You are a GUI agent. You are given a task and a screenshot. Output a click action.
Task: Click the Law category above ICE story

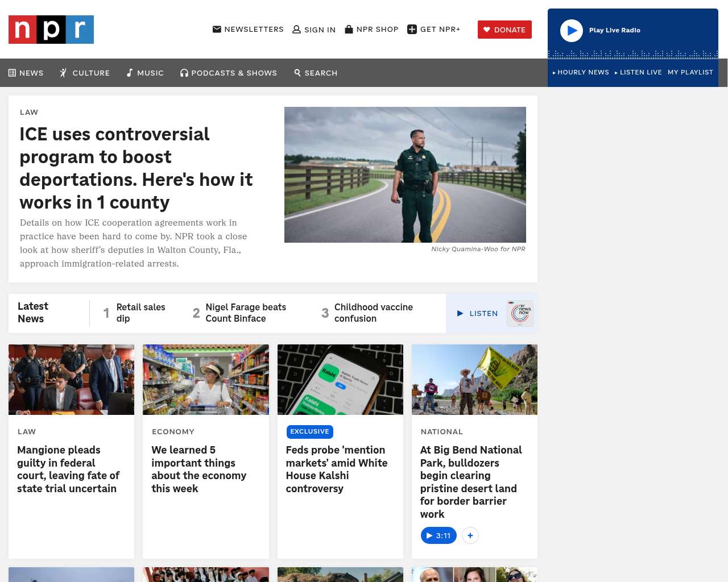click(29, 113)
